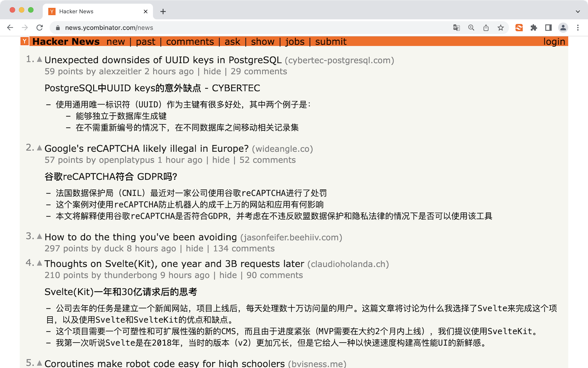Open the 90 comments link

[275, 275]
